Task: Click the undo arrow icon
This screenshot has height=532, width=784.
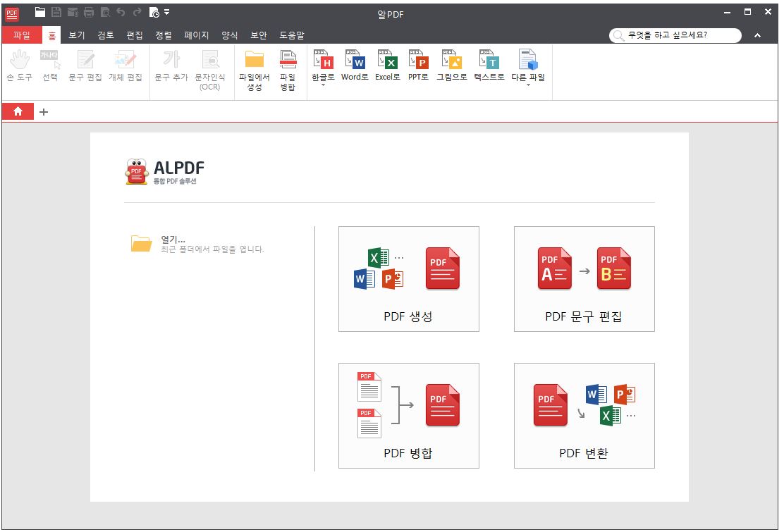Action: [x=121, y=12]
